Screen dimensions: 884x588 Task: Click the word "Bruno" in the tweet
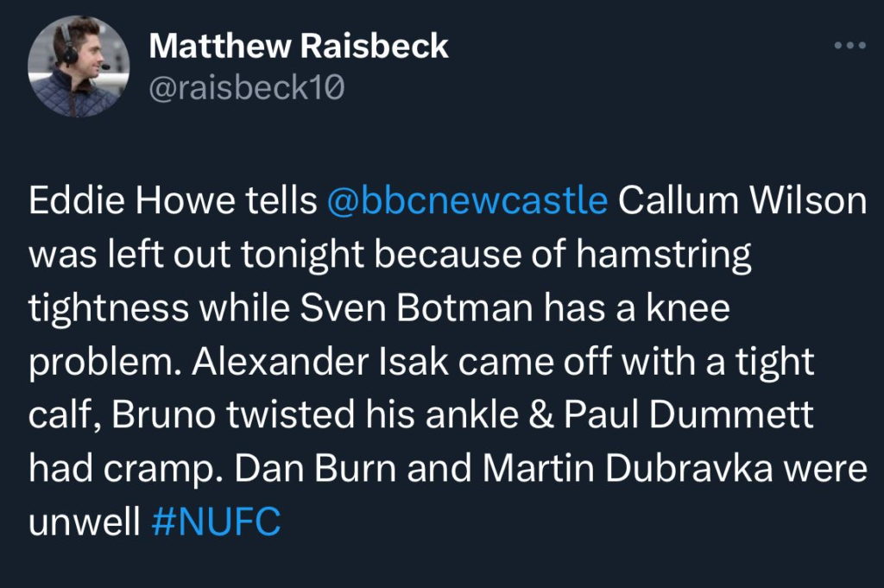[x=156, y=415]
